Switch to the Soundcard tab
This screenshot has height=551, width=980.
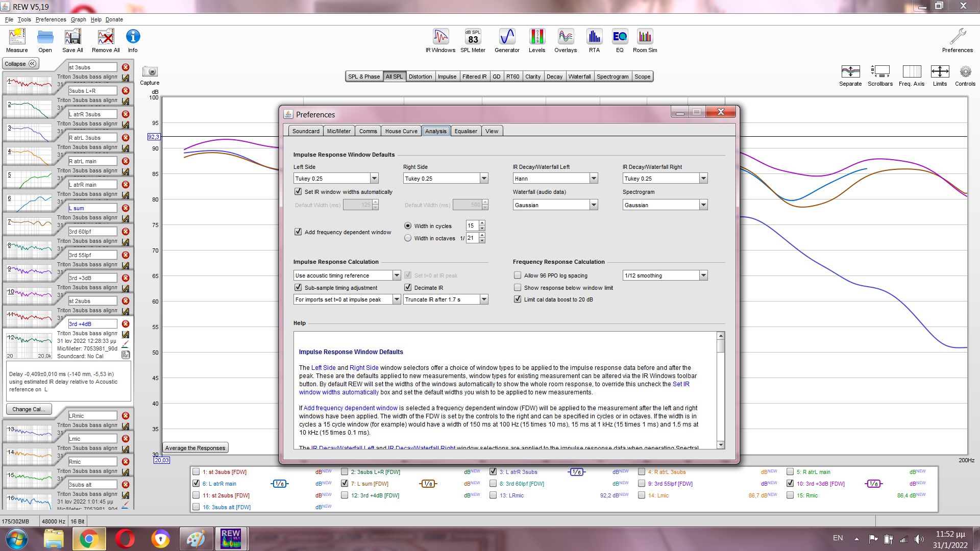click(x=306, y=131)
